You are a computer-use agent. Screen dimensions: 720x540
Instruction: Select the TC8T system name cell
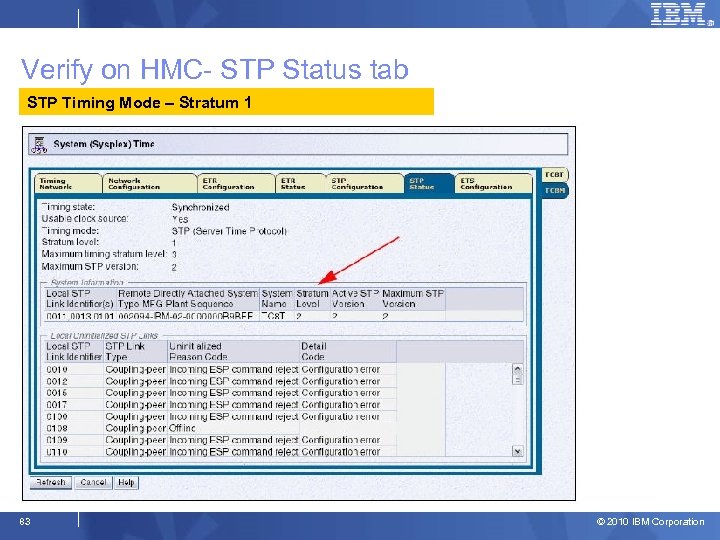[277, 316]
